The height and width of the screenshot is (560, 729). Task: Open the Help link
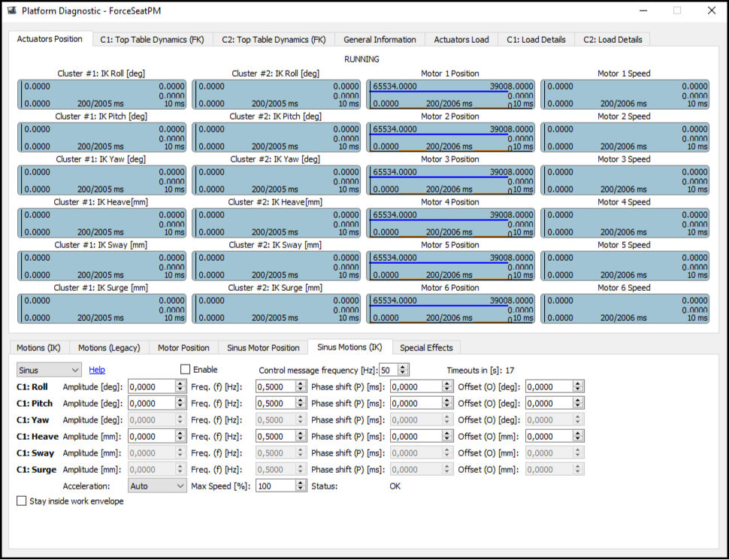click(x=97, y=370)
